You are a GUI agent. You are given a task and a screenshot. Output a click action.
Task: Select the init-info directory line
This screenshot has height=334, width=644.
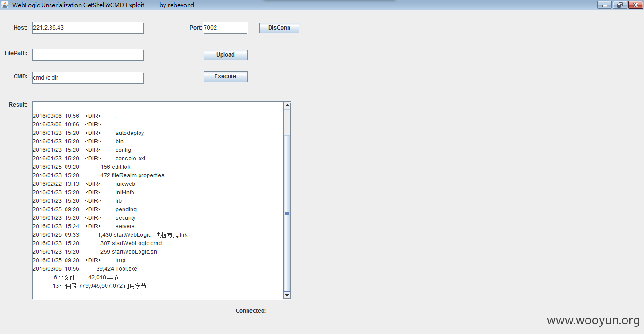83,192
